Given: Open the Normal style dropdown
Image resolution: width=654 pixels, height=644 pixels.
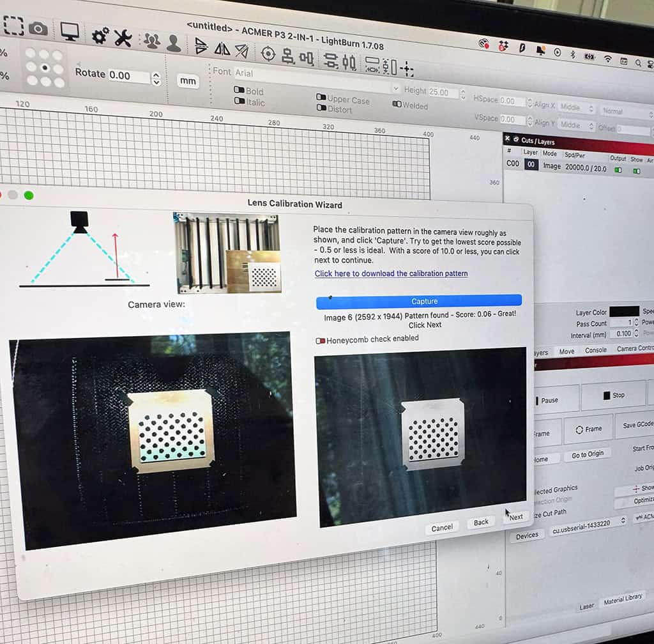Looking at the screenshot, I should 626,112.
